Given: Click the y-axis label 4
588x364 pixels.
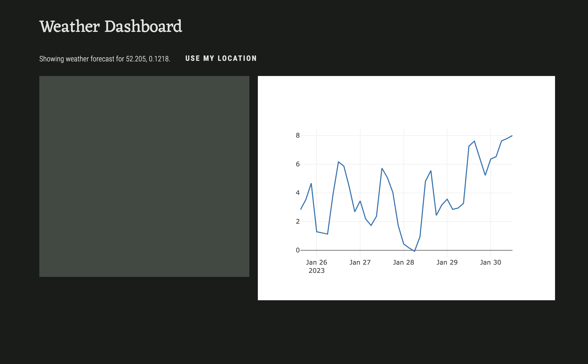Looking at the screenshot, I should (298, 193).
